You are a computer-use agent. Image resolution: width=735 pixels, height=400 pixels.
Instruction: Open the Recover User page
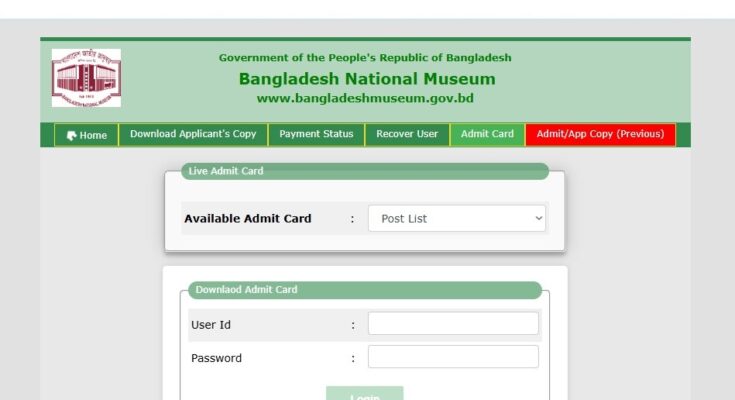(407, 134)
